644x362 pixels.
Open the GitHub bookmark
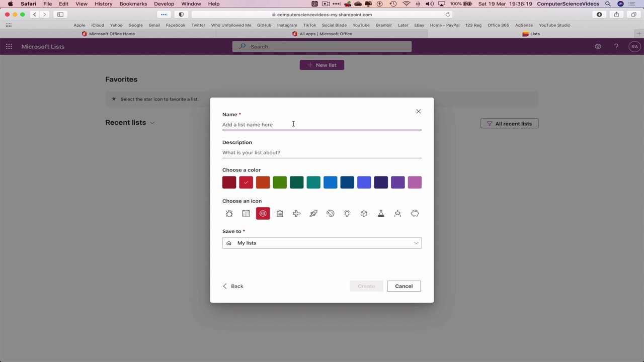coord(264,25)
